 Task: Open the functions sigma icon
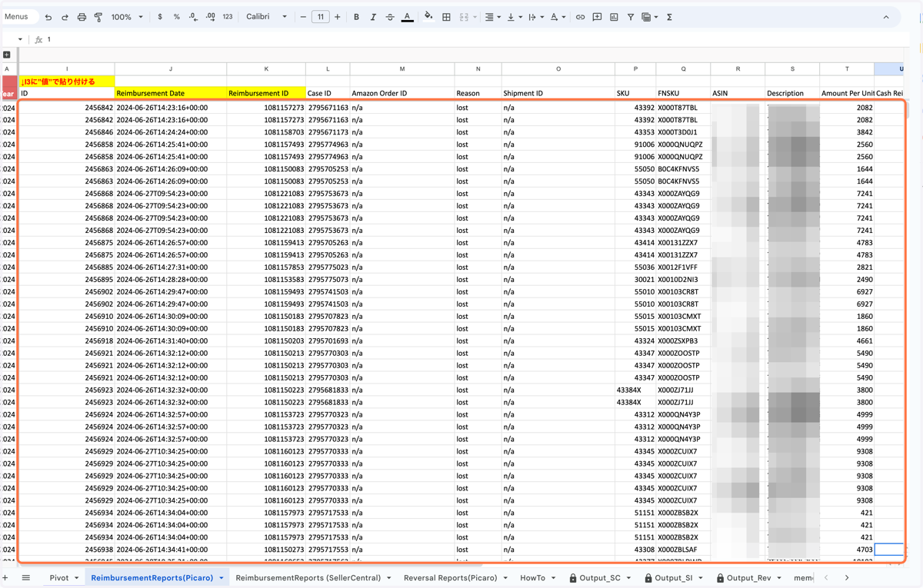[669, 17]
